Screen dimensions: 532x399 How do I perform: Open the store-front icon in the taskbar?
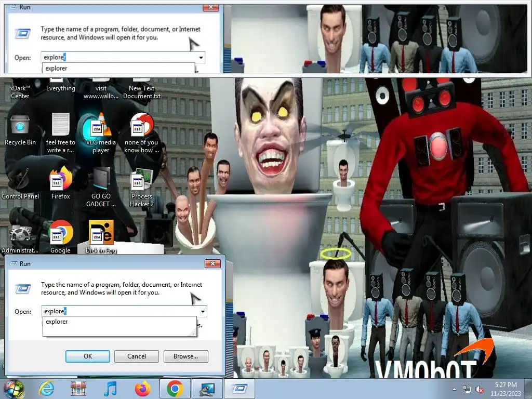[78, 389]
